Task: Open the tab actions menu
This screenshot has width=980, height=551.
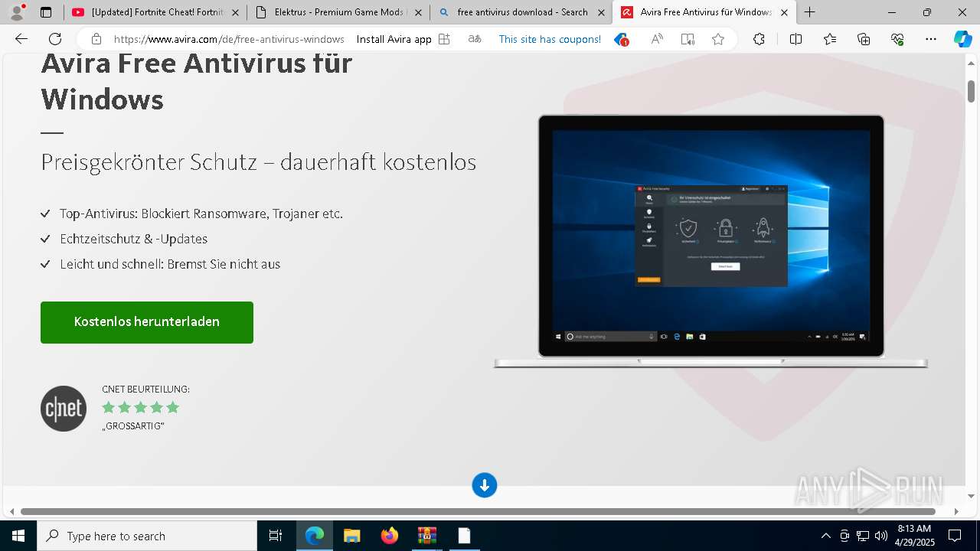Action: 46,12
